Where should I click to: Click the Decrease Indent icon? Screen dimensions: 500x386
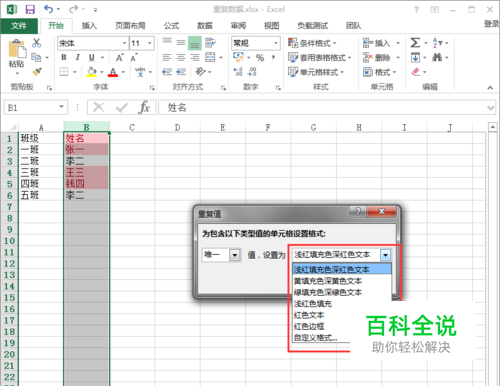pyautogui.click(x=167, y=72)
